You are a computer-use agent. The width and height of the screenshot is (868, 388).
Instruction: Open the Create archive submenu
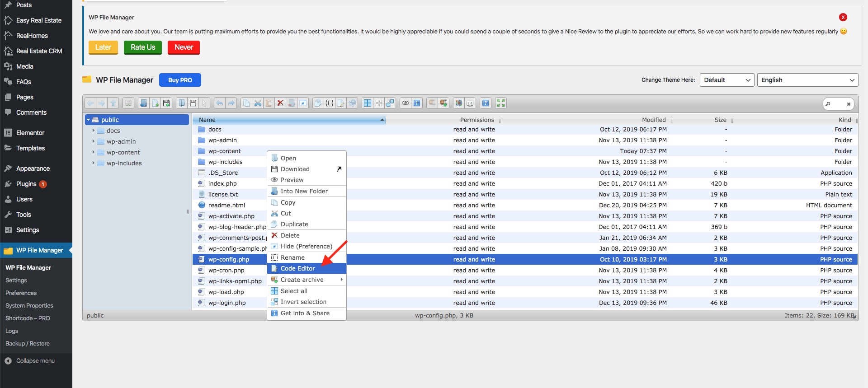(307, 280)
